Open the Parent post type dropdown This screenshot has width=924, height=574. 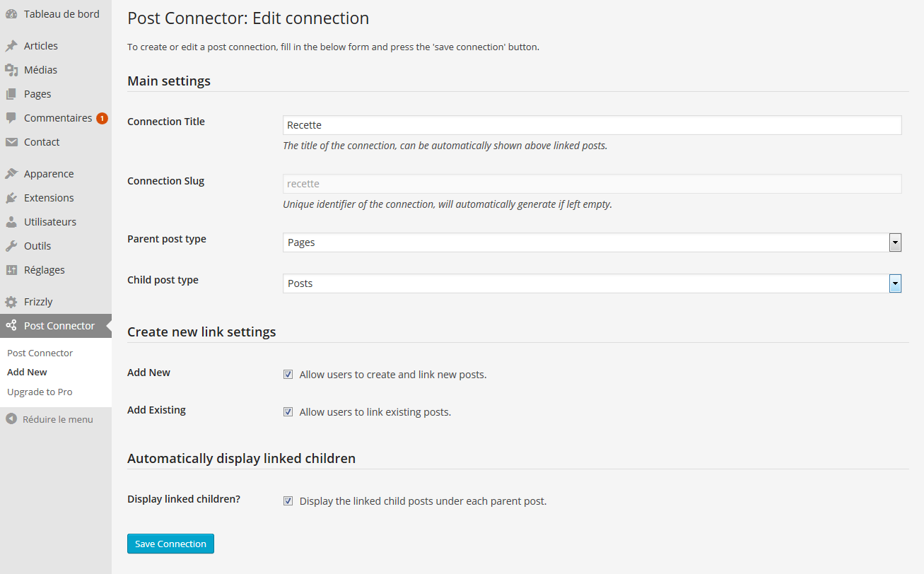pyautogui.click(x=592, y=242)
